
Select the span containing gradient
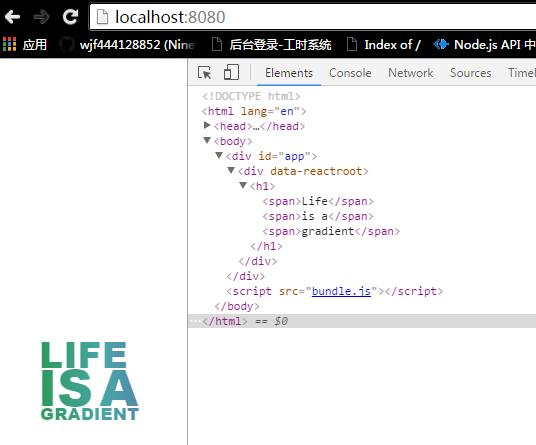pos(331,231)
